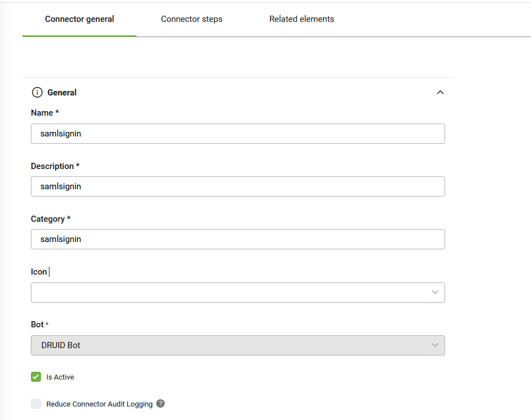Click into the Description input field
Image resolution: width=531 pixels, height=420 pixels.
238,186
